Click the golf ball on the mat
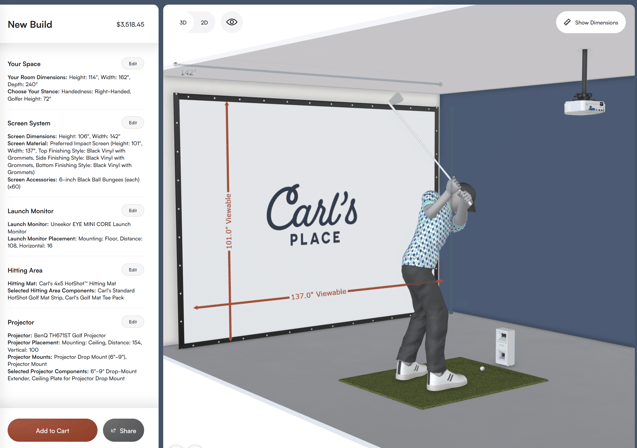 click(482, 369)
